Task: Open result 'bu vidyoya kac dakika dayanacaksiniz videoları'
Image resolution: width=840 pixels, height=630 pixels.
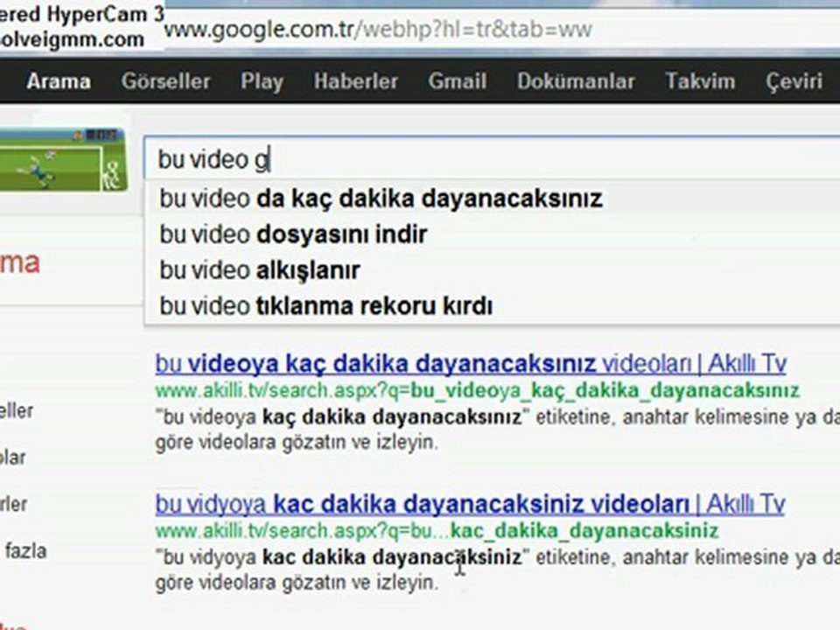Action: (470, 504)
